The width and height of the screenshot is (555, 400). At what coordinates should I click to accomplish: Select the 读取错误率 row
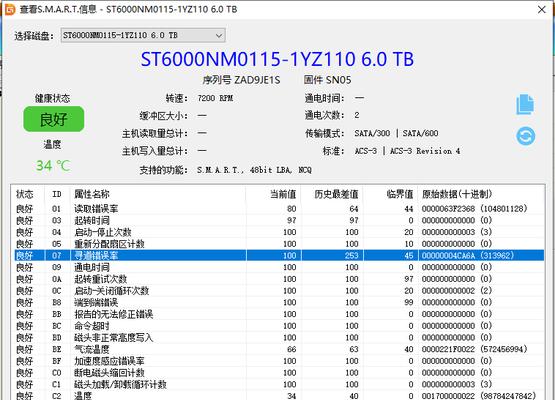279,209
